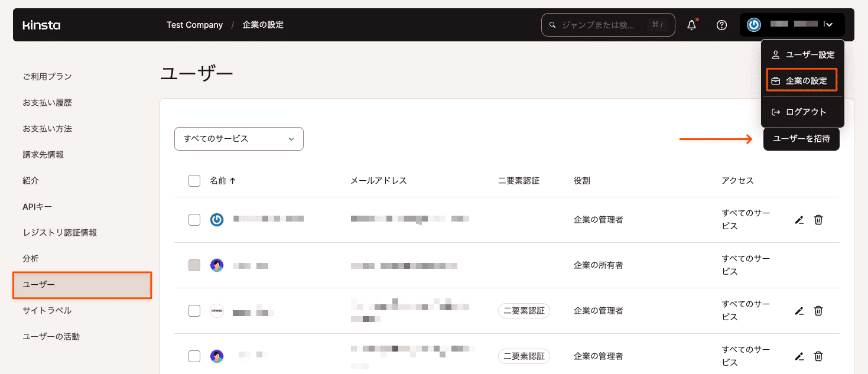868x374 pixels.
Task: Check the checkbox for the 企業の管理者 top row
Action: point(194,219)
